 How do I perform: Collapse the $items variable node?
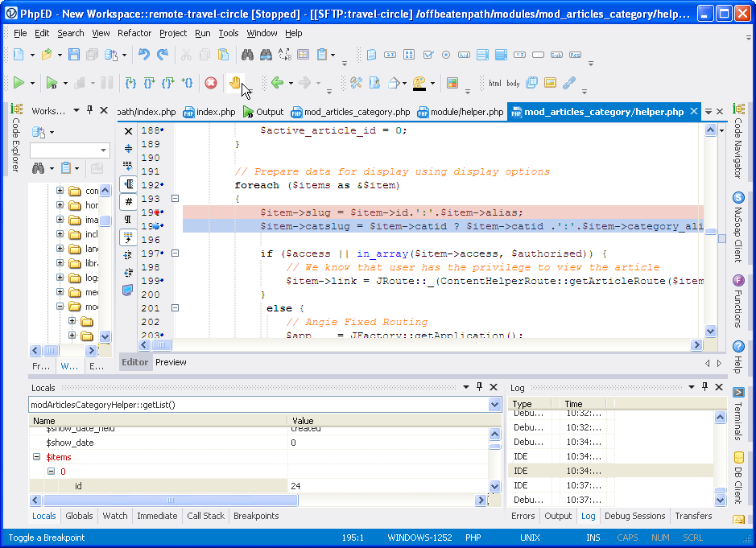36,457
